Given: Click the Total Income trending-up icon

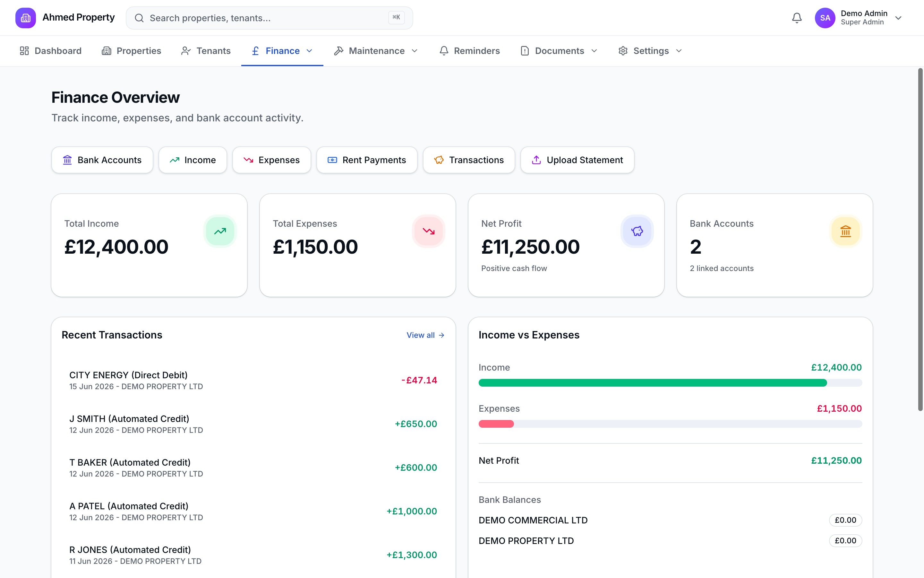Looking at the screenshot, I should [x=220, y=231].
